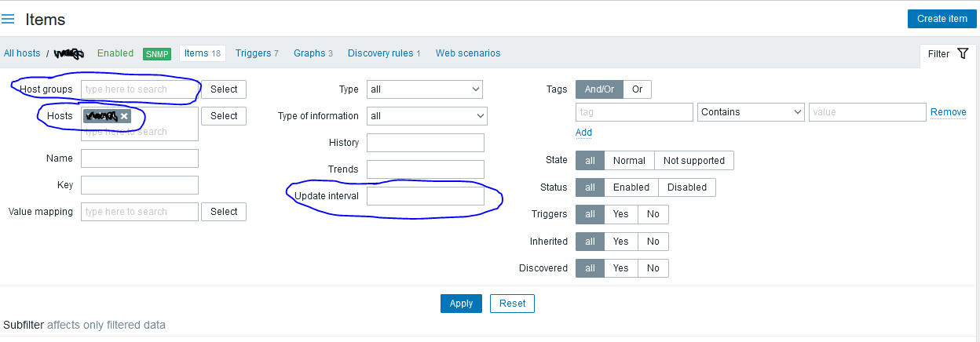Open the Type of information dropdown

[x=426, y=116]
